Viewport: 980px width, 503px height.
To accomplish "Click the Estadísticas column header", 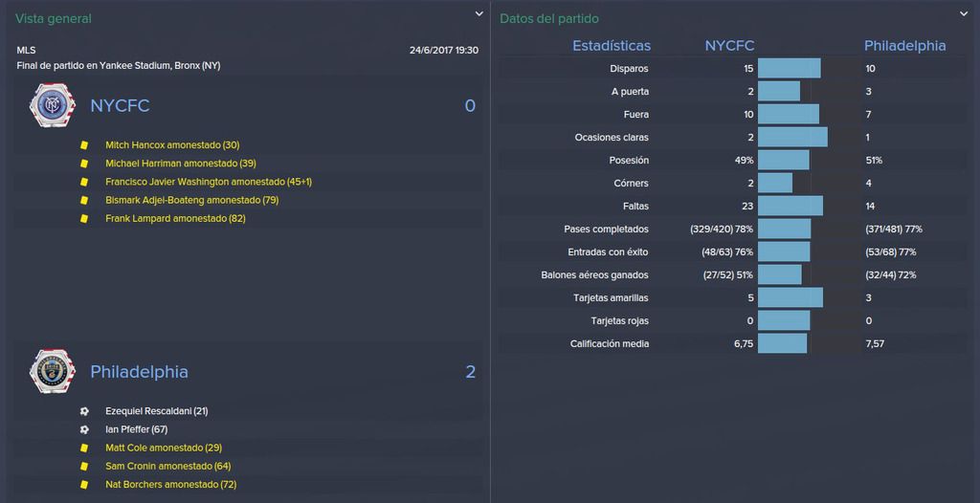I will coord(612,46).
